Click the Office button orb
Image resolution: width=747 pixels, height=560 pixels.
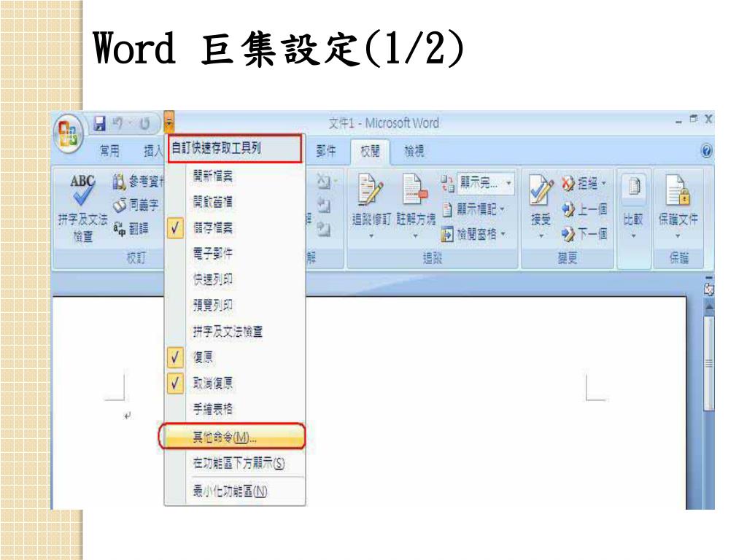68,133
